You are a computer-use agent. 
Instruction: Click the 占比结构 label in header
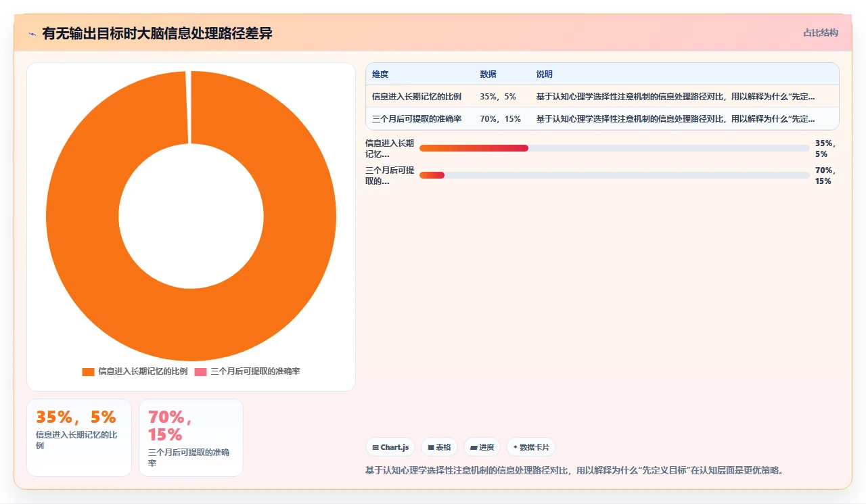click(821, 32)
